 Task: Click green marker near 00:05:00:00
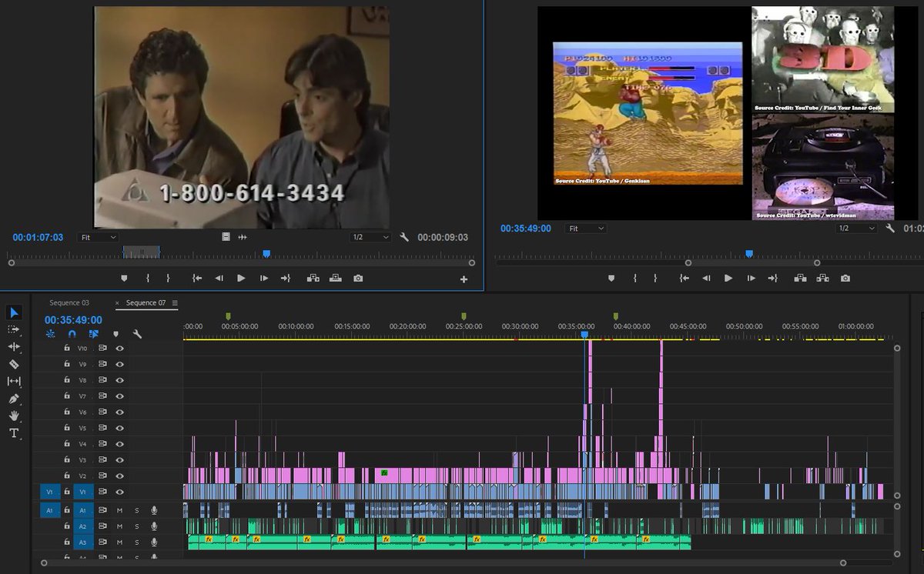pos(228,316)
